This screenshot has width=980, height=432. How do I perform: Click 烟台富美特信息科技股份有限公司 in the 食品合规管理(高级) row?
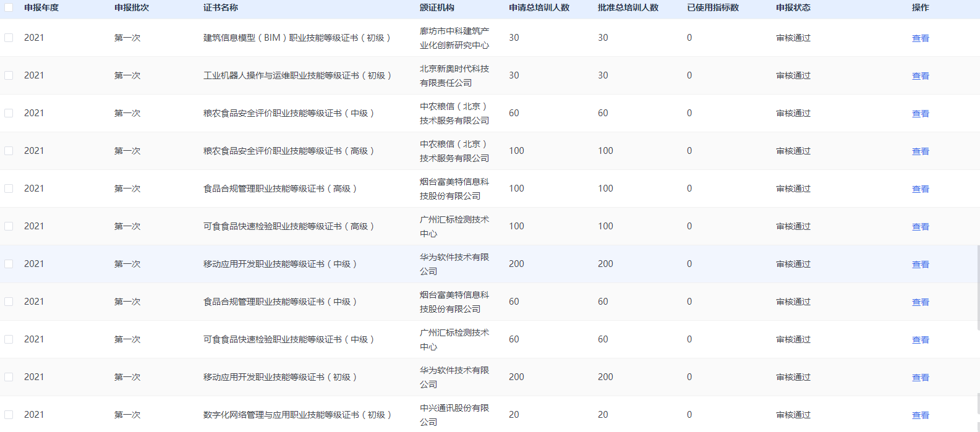click(x=454, y=188)
